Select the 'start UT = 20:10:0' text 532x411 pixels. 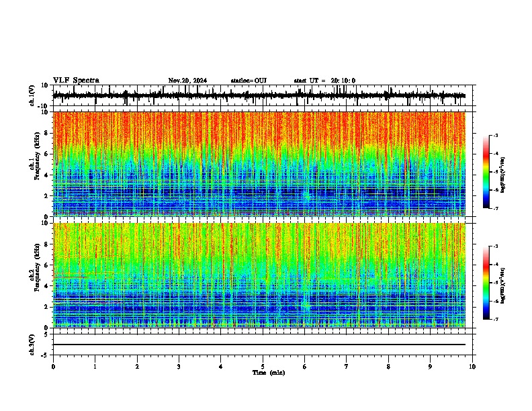coord(324,81)
